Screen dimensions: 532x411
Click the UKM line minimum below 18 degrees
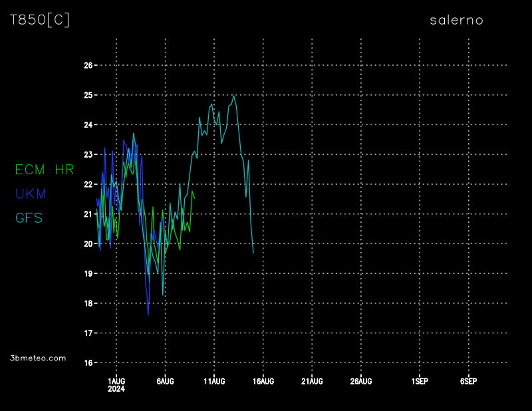click(x=148, y=315)
